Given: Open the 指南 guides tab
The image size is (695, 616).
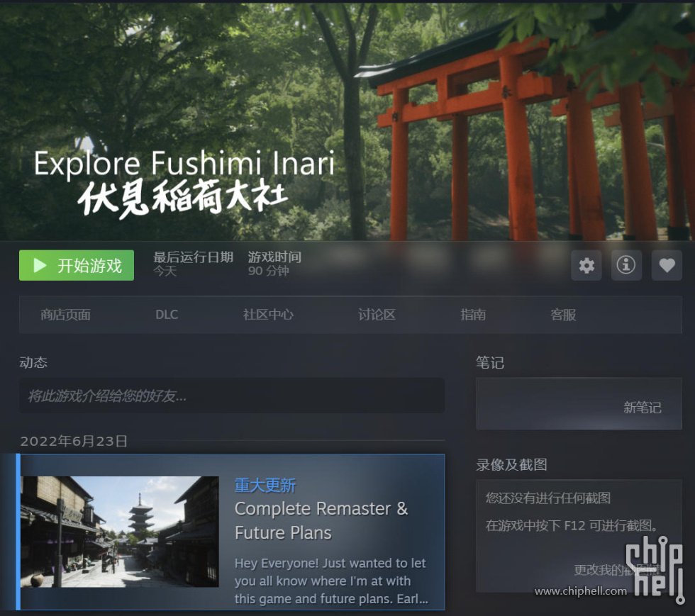Looking at the screenshot, I should click(473, 315).
